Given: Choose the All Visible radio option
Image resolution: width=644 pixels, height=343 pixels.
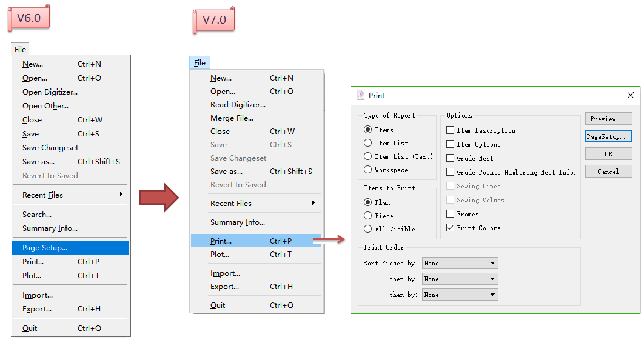Looking at the screenshot, I should pos(368,229).
